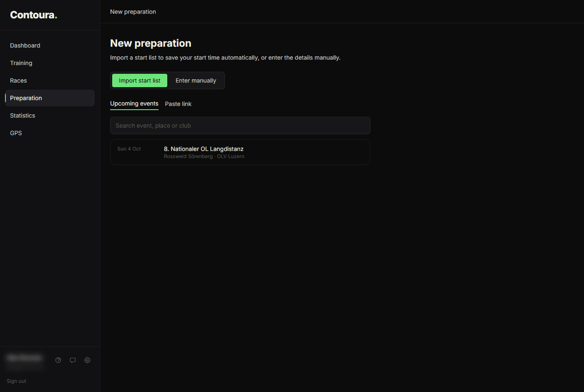The height and width of the screenshot is (392, 584).
Task: Switch to Enter manually mode
Action: click(196, 80)
